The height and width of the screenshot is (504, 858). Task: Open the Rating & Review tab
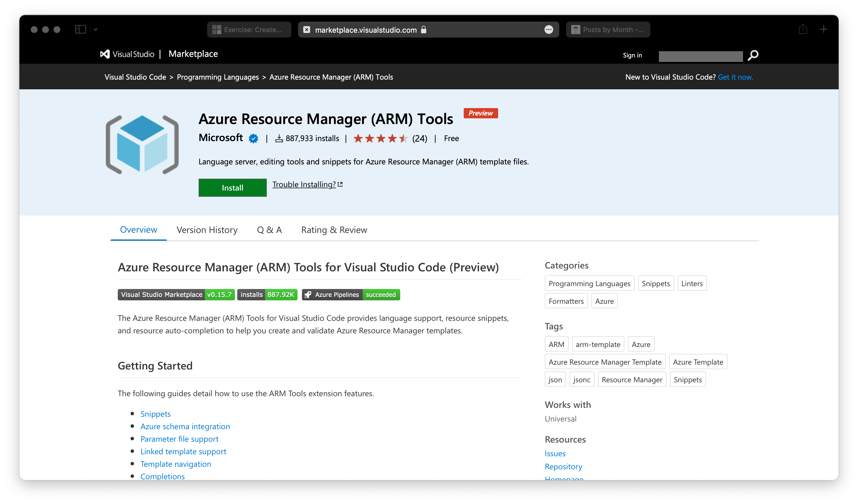[334, 230]
